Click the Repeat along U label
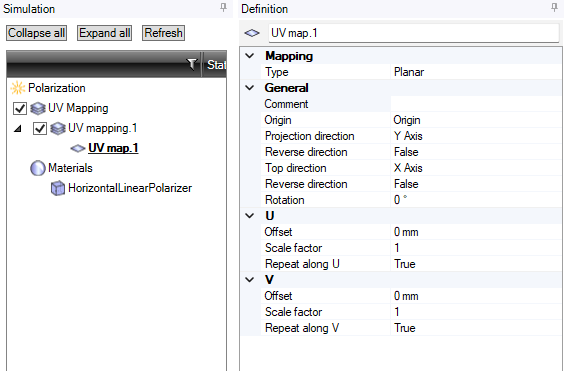The width and height of the screenshot is (564, 371). coord(302,264)
